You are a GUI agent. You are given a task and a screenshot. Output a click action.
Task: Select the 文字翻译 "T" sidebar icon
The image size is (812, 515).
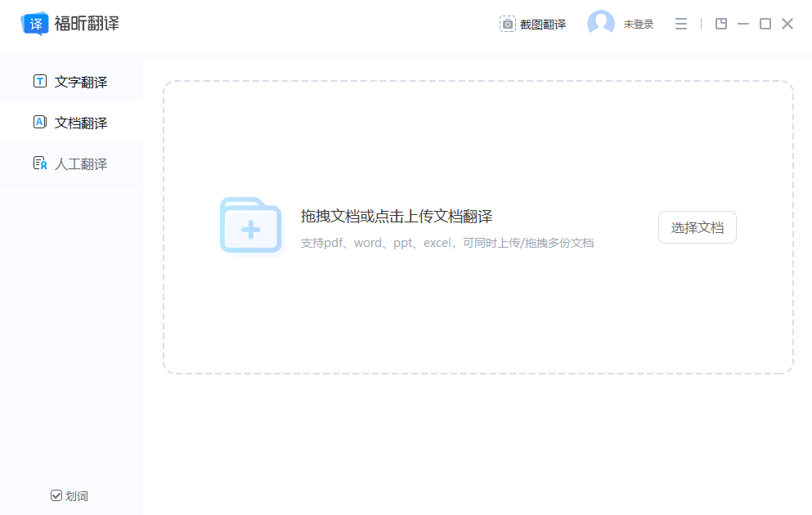[38, 81]
